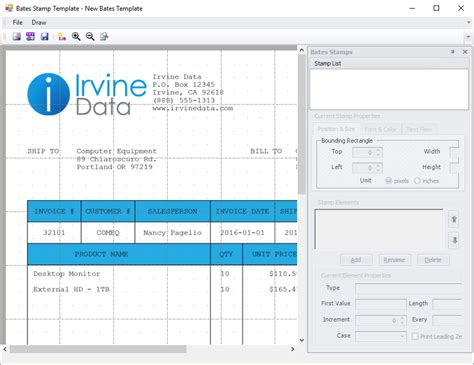Click the Increment spinner field
The height and width of the screenshot is (365, 474).
click(x=381, y=320)
